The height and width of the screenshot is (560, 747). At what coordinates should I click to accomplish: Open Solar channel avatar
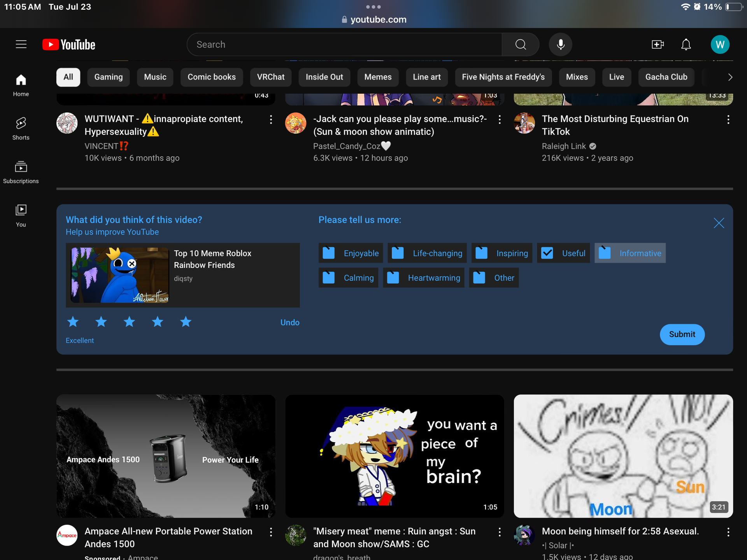coord(524,535)
